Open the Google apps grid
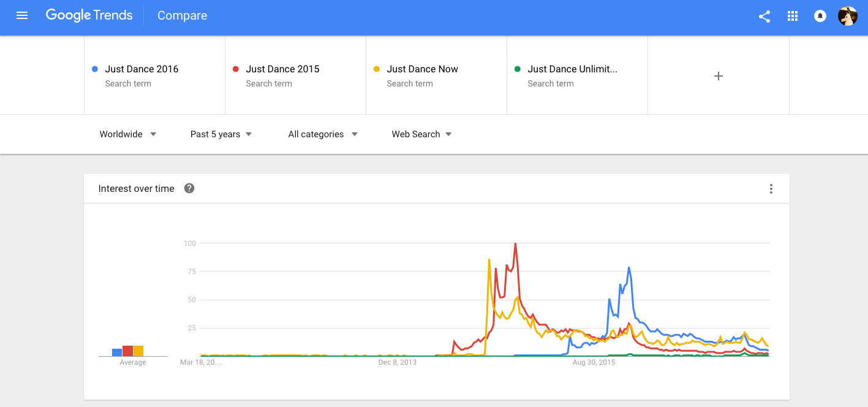Viewport: 868px width, 407px height. pyautogui.click(x=793, y=17)
